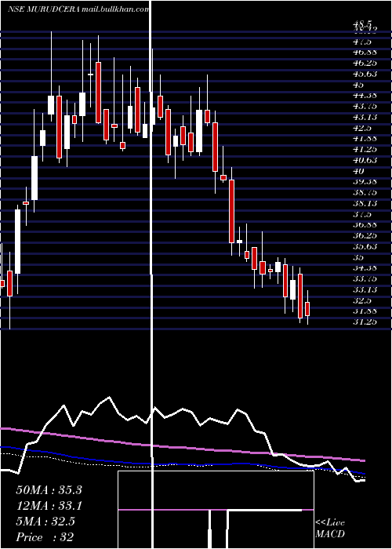The height and width of the screenshot is (549, 392).
Task: Click the Price : 32 readout
Action: (45, 537)
